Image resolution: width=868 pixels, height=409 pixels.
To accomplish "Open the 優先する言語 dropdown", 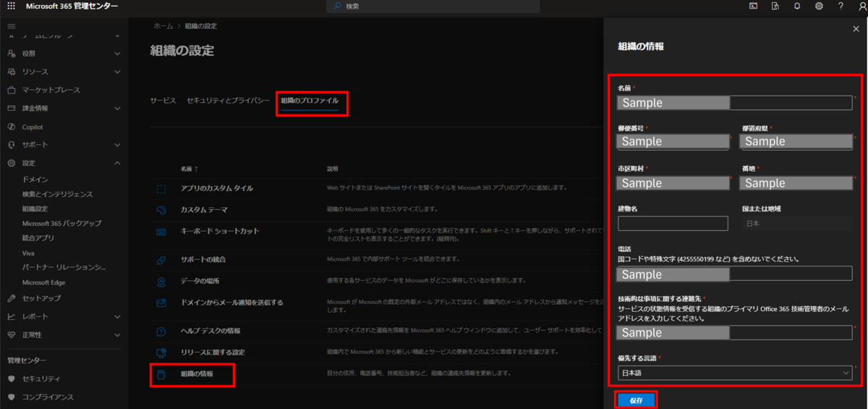I will point(735,373).
